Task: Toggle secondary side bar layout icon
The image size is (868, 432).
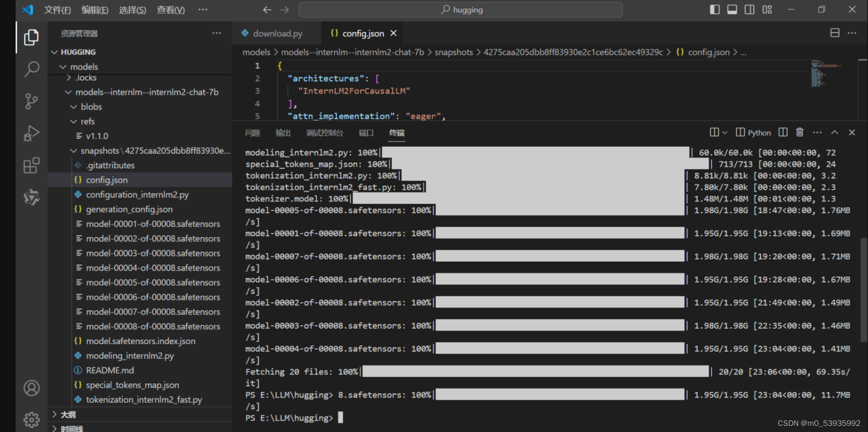Action: pos(749,9)
